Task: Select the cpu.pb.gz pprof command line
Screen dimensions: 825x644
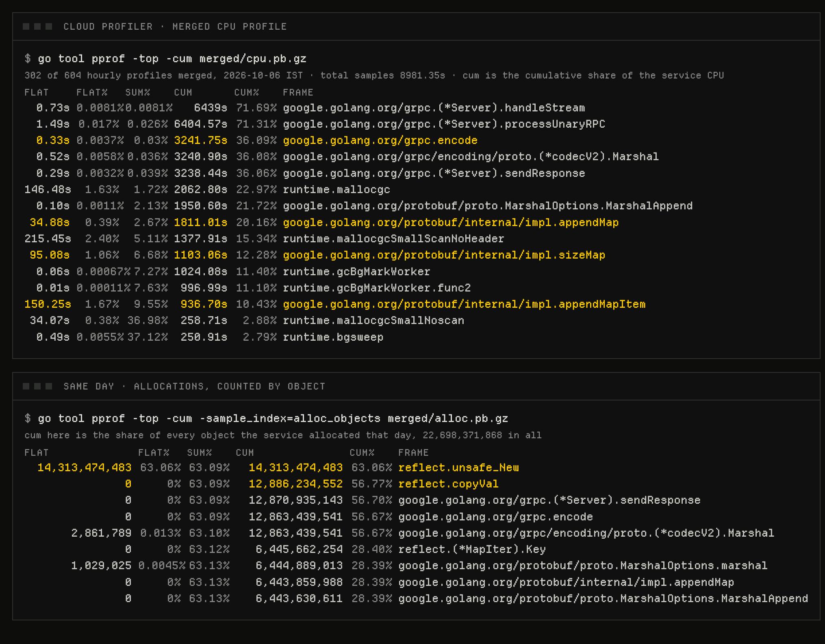Action: (166, 59)
